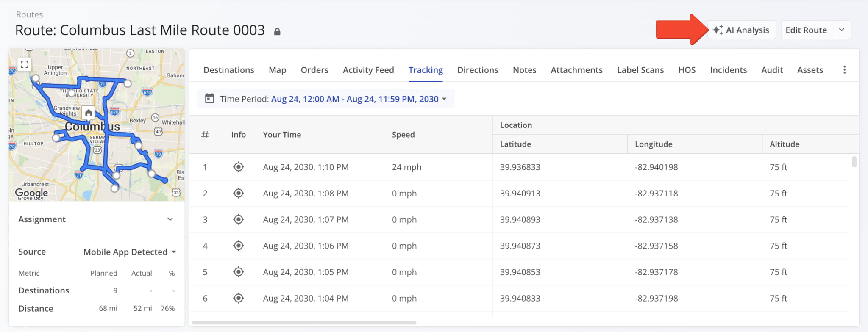Select the time Aug 24, 2030, 1:10 PM
The width and height of the screenshot is (868, 332).
click(x=306, y=167)
